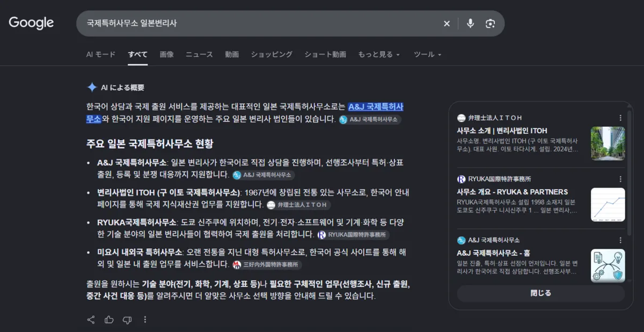Open the ツール dropdown
Viewport: 644px width, 332px height.
[x=427, y=54]
